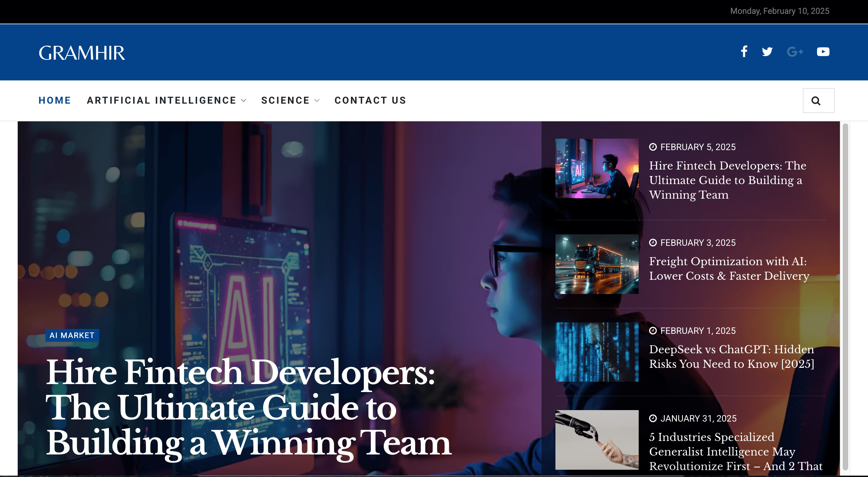Go to the Home menu item
This screenshot has width=868, height=477.
[x=54, y=101]
